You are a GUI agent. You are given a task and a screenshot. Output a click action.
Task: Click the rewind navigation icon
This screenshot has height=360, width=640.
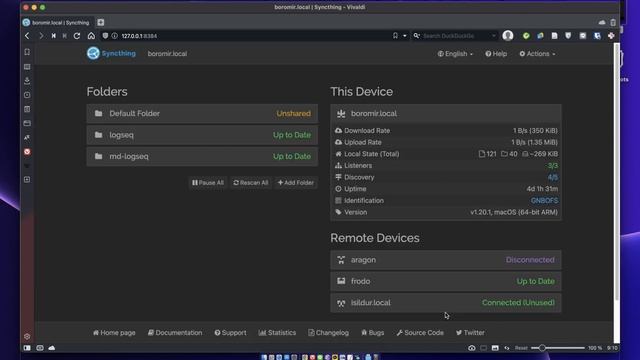pos(53,36)
